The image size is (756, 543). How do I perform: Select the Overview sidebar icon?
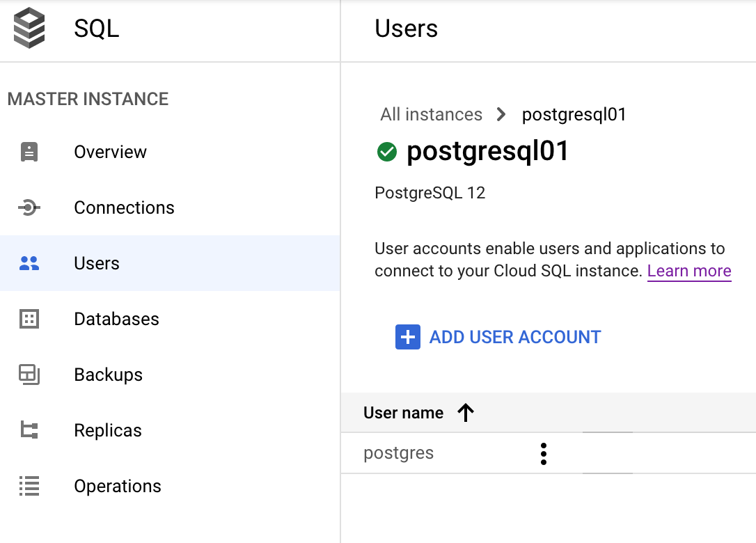pos(29,152)
